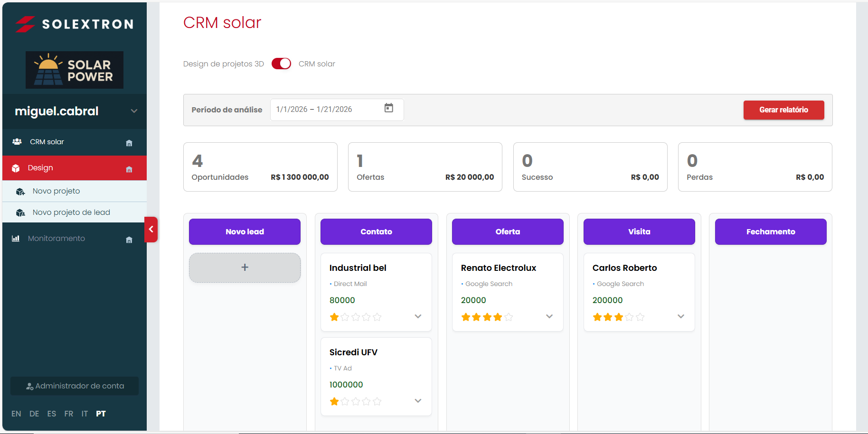Click the CRM solar people icon in sidebar
Viewport: 868px width, 434px height.
point(17,141)
